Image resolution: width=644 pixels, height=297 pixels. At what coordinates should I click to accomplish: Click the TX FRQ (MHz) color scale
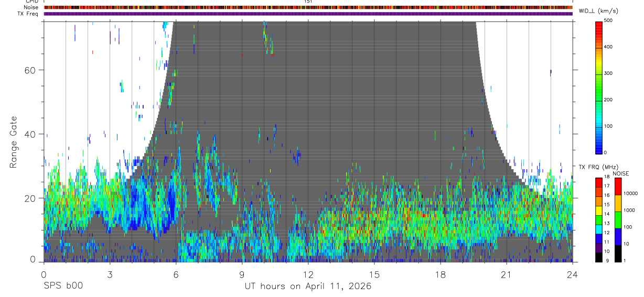(599, 220)
